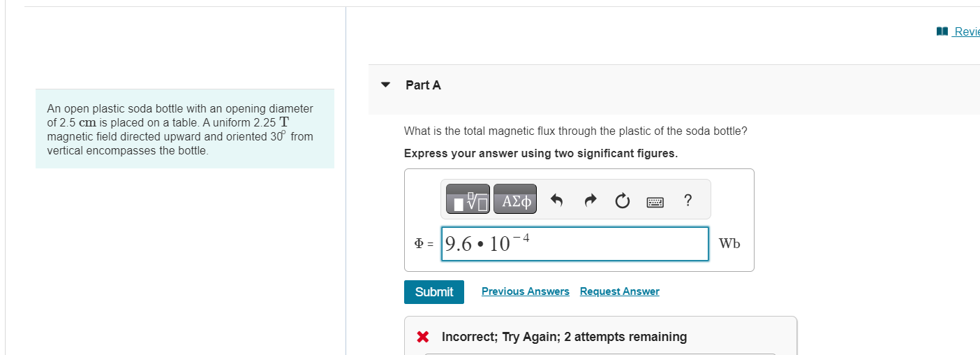Click the magnetic flux question text

click(x=575, y=131)
